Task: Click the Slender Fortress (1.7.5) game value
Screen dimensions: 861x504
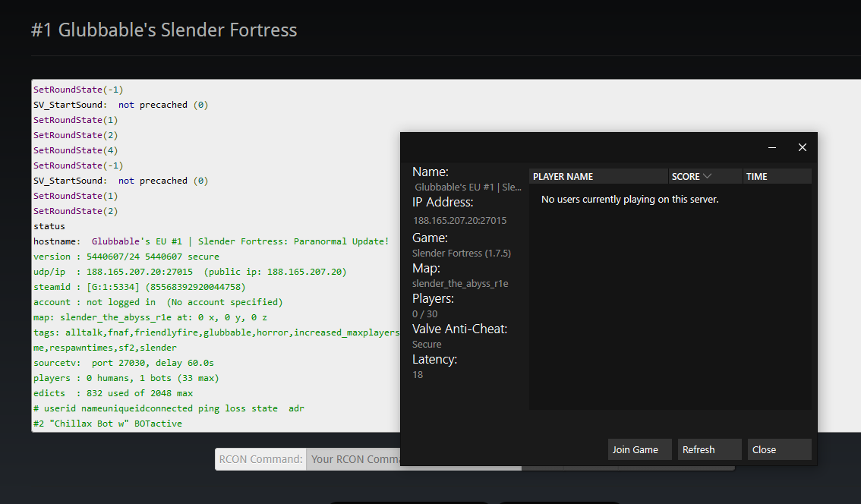Action: [462, 253]
